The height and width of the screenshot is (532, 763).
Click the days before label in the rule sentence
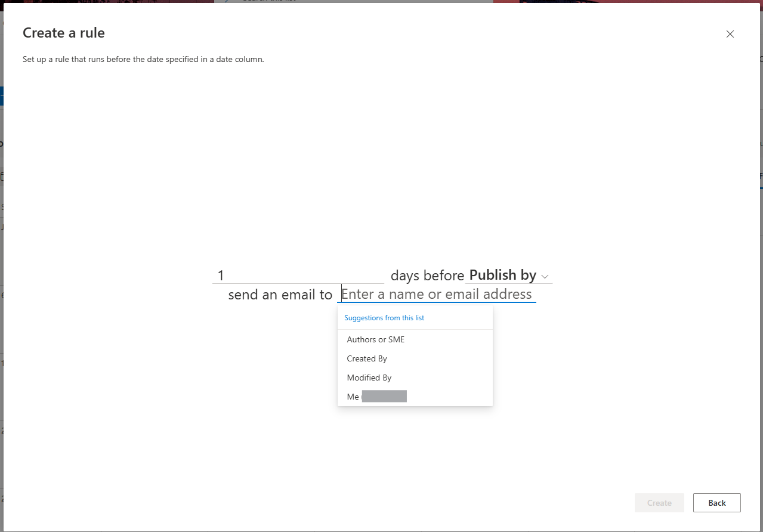pyautogui.click(x=427, y=275)
